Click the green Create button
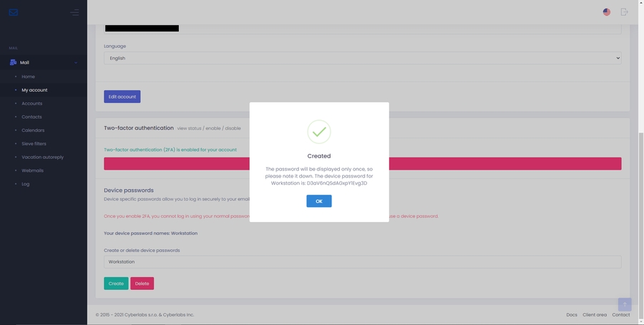This screenshot has width=644, height=325. [116, 283]
